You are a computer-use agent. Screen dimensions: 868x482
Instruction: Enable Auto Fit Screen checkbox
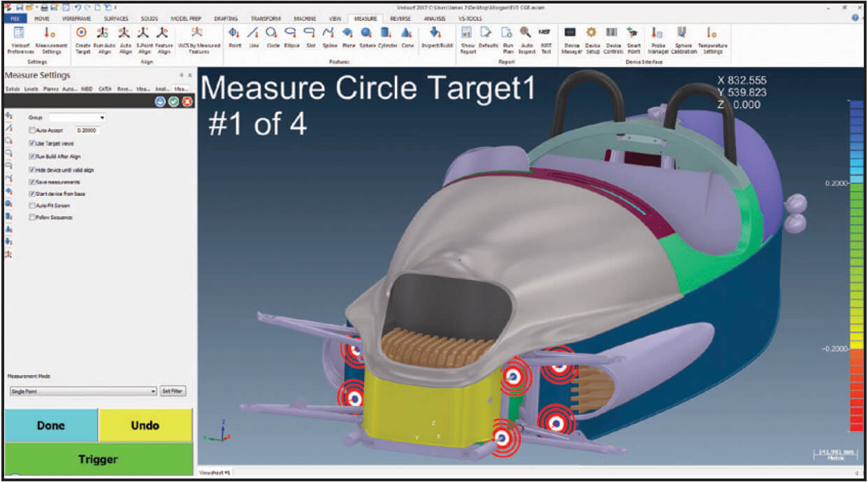click(x=31, y=205)
